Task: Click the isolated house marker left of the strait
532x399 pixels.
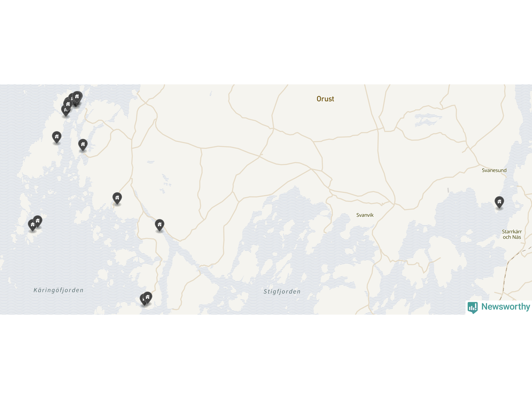Action: point(57,137)
